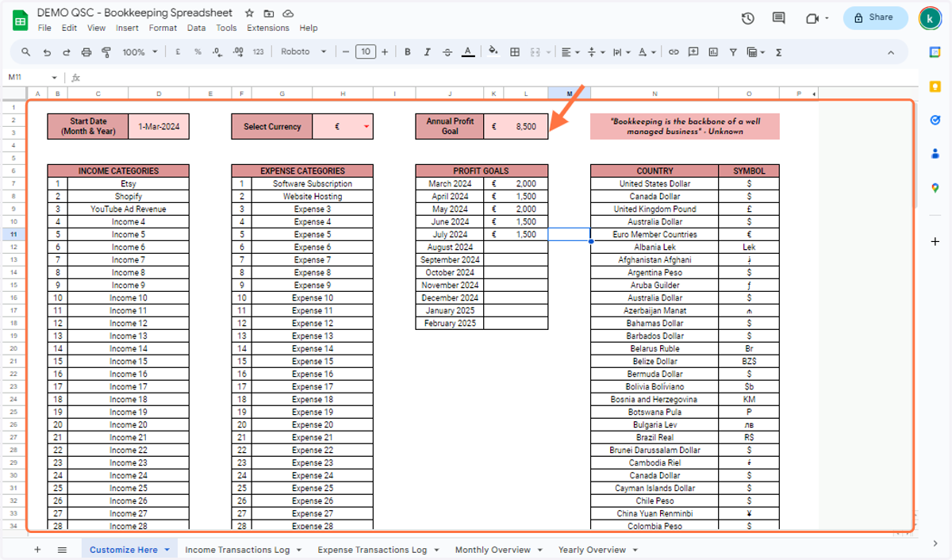Open the Google Sheets home icon

pos(20,19)
